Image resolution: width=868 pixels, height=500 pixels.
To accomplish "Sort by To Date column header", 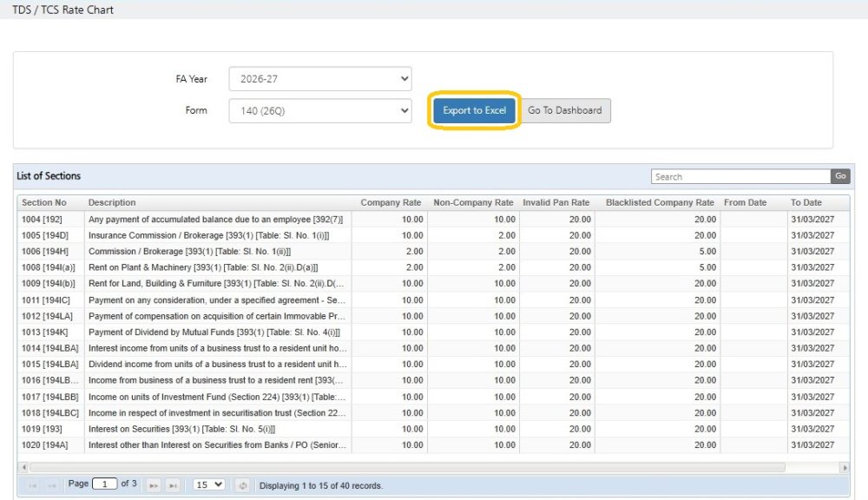I will 806,202.
